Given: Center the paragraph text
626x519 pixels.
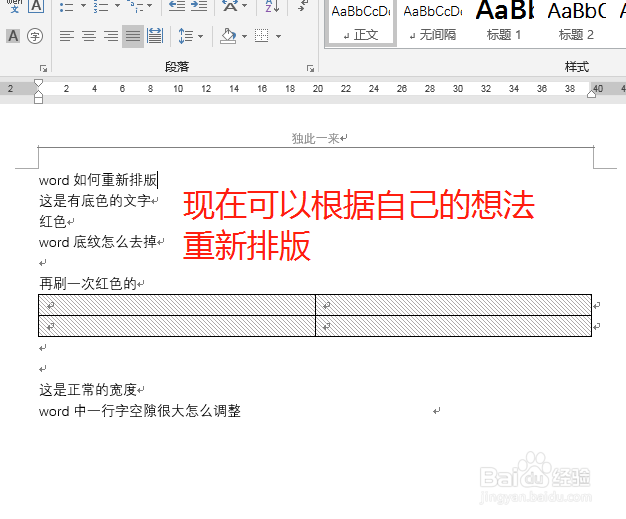Looking at the screenshot, I should (x=89, y=36).
